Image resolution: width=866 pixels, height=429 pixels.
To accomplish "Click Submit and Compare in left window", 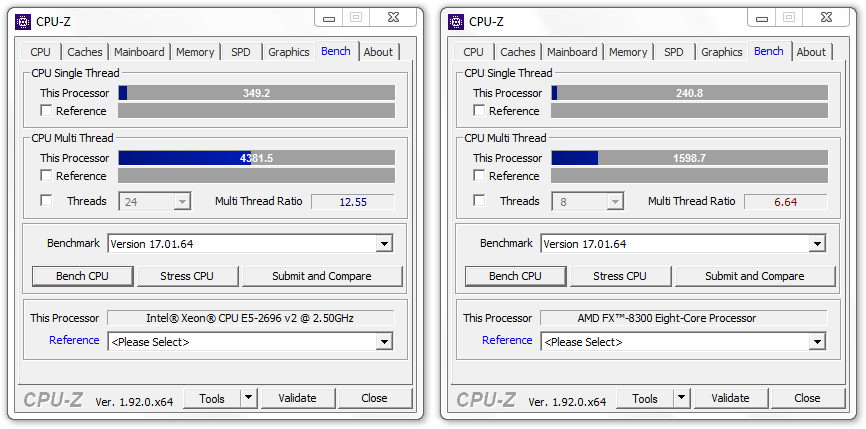I will (x=321, y=276).
